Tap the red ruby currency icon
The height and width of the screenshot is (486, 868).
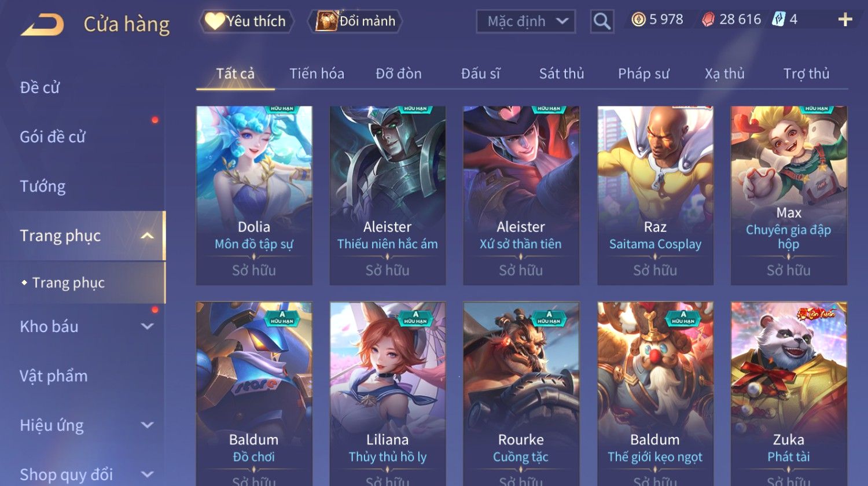708,20
